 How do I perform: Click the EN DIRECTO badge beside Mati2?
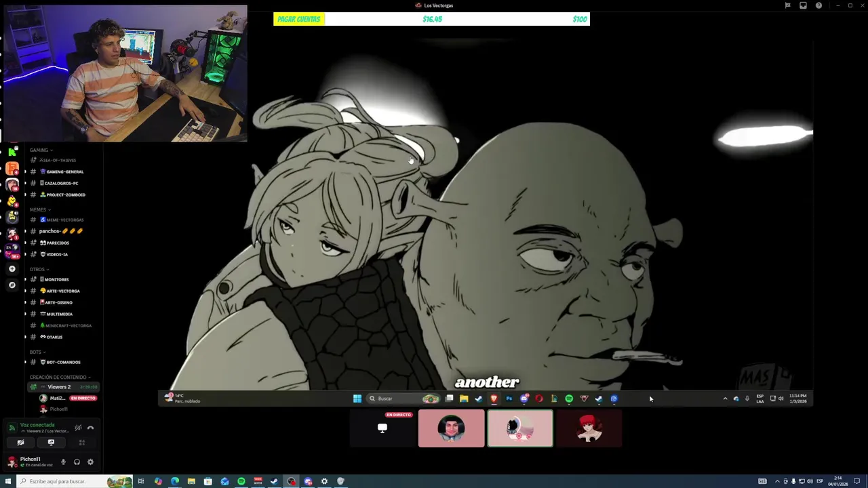pyautogui.click(x=83, y=398)
